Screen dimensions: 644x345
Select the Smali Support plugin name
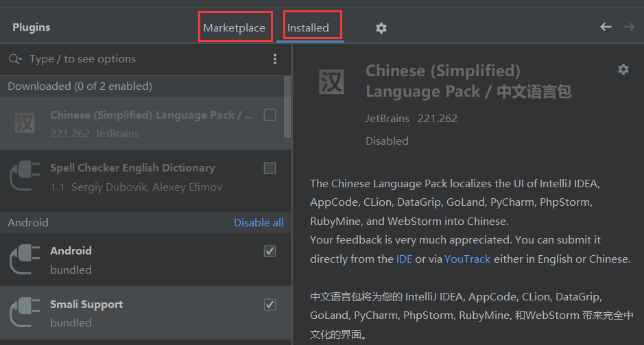click(x=86, y=305)
